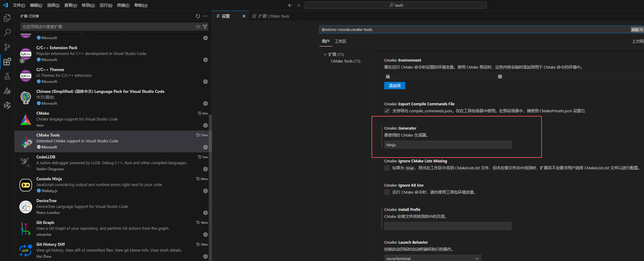The height and width of the screenshot is (261, 644).
Task: Go back with navigation arrow
Action: point(290,5)
